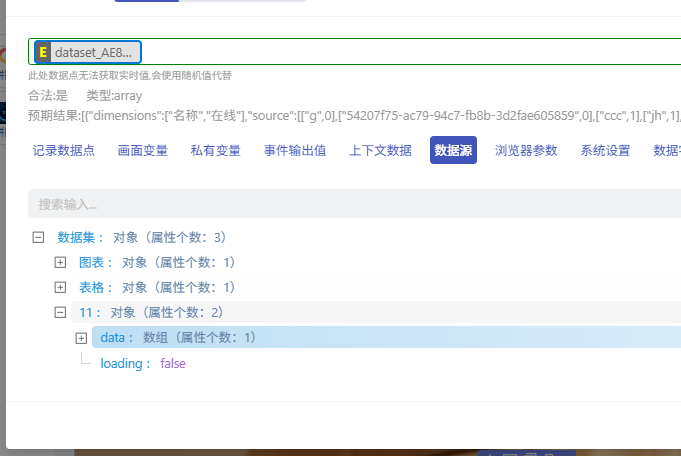The height and width of the screenshot is (456, 681).
Task: Switch to the 上下文数据 tab
Action: pyautogui.click(x=380, y=150)
